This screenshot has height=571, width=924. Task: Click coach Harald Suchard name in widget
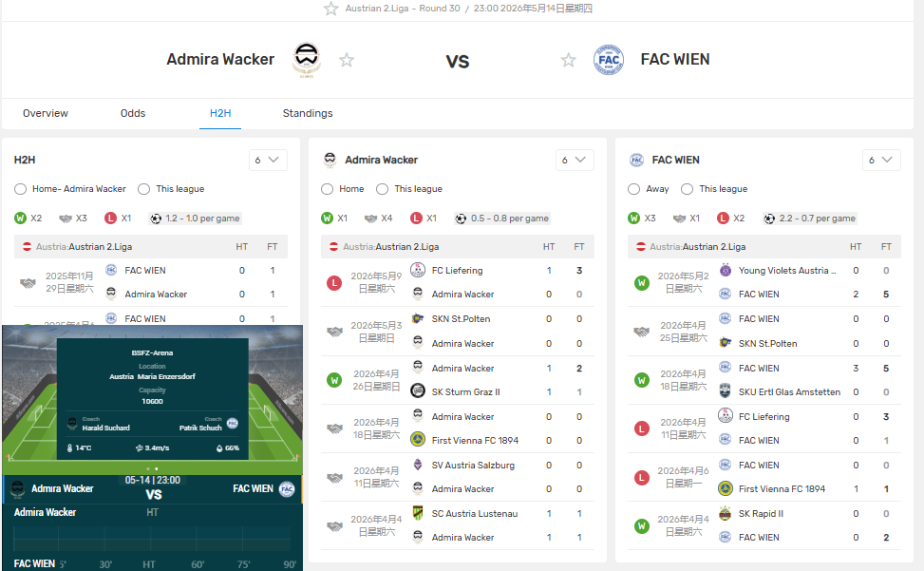[106, 428]
